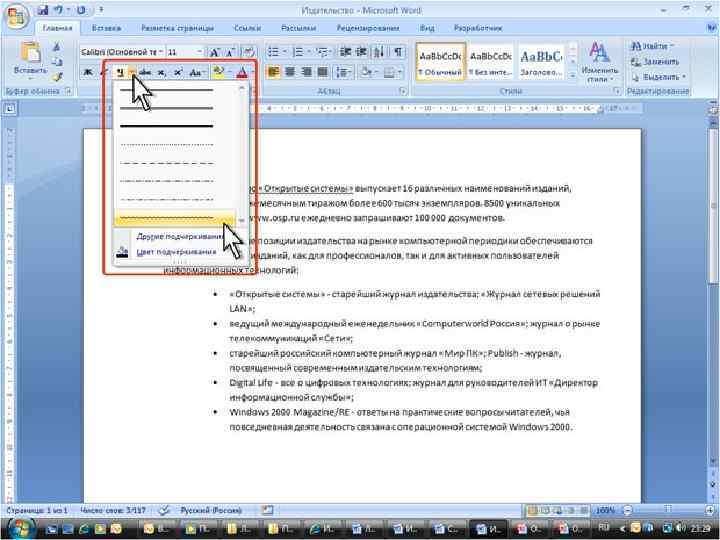Switch to Print Layout view in status bar
The image size is (720, 540).
532,510
